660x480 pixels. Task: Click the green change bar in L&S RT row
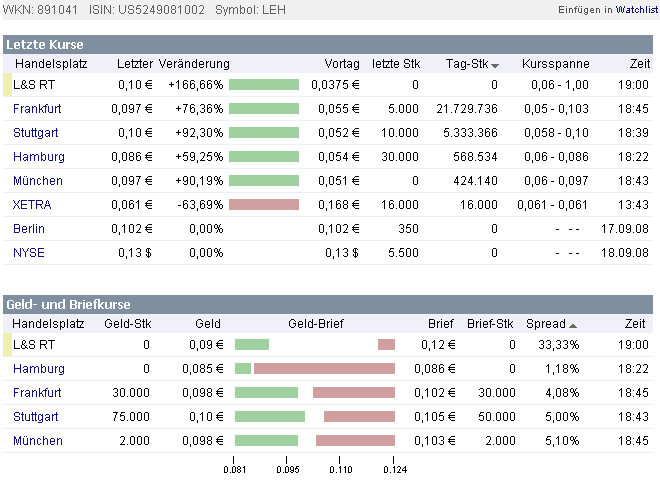click(264, 84)
